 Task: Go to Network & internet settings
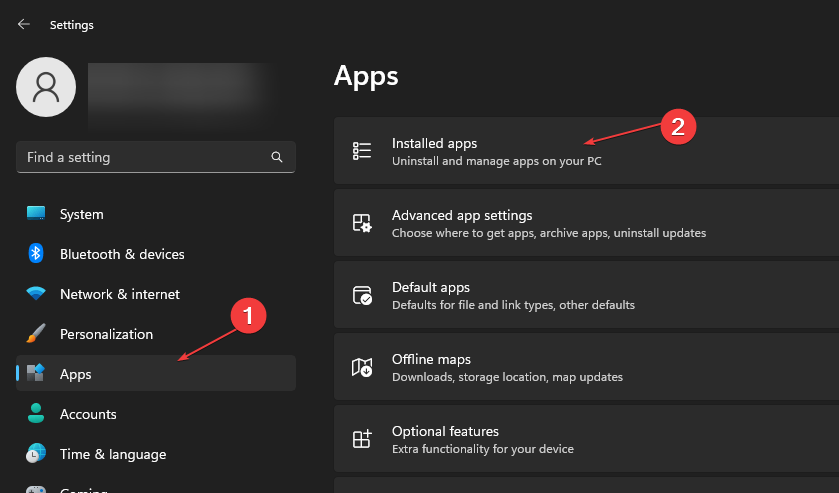coord(119,294)
